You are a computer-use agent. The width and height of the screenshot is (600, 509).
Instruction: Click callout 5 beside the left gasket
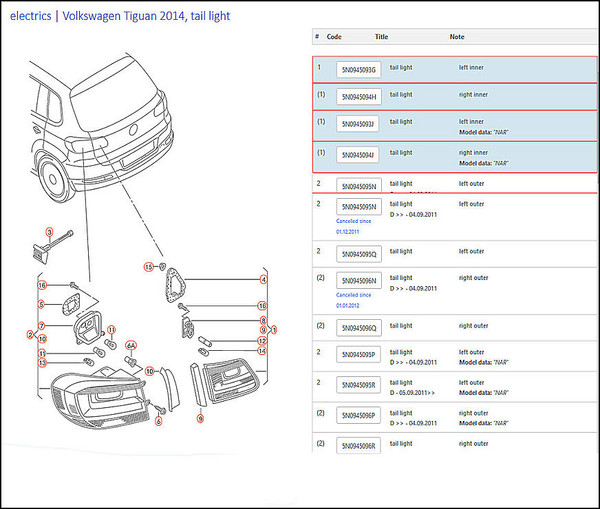point(41,303)
